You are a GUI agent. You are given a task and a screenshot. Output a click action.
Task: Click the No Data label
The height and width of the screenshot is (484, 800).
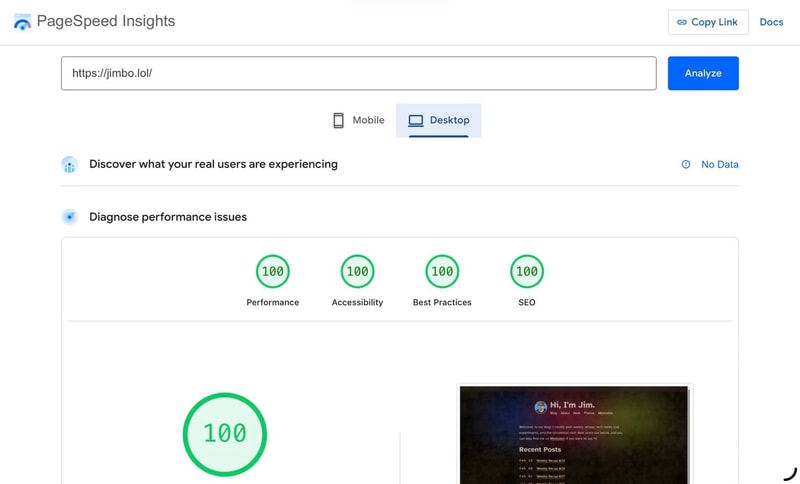[719, 164]
